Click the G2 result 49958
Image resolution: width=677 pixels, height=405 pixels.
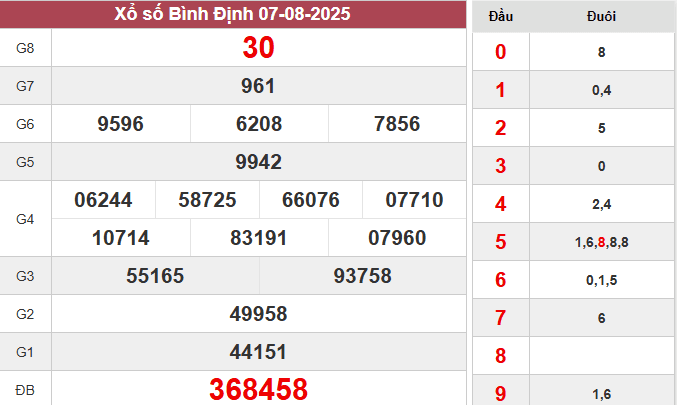(x=258, y=314)
